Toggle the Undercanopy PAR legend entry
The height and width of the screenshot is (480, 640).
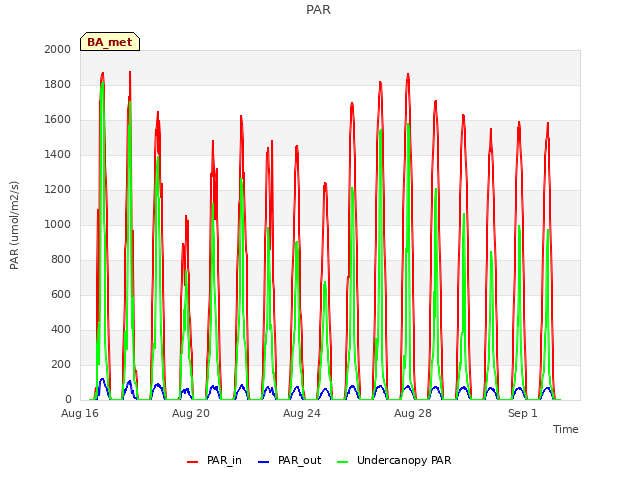point(394,460)
